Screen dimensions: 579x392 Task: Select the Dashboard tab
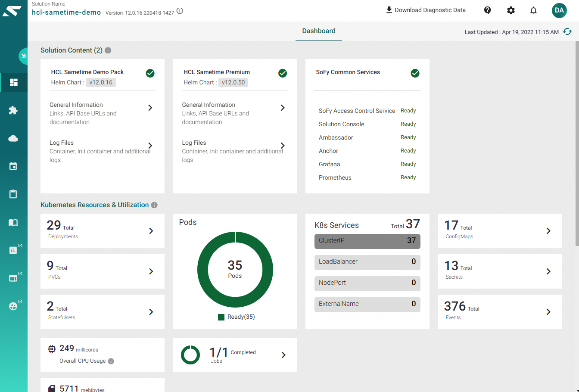319,31
